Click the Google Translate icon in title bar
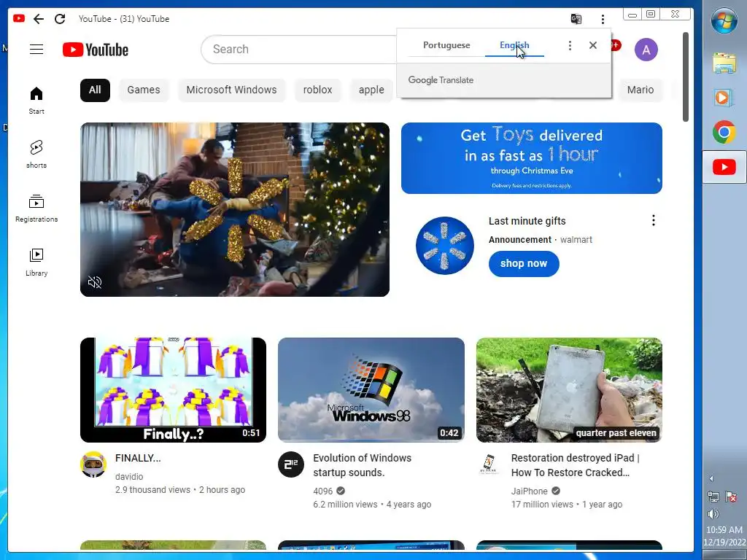Viewport: 747px width, 560px height. click(x=576, y=18)
